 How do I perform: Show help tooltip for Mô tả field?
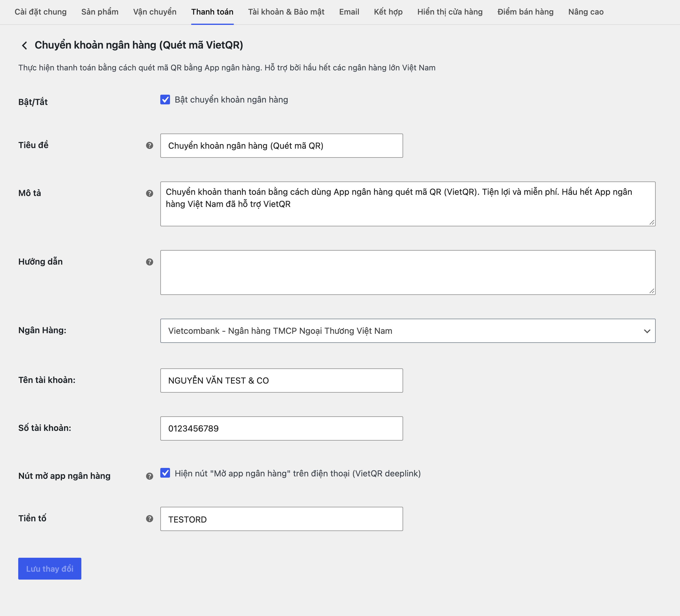click(149, 193)
